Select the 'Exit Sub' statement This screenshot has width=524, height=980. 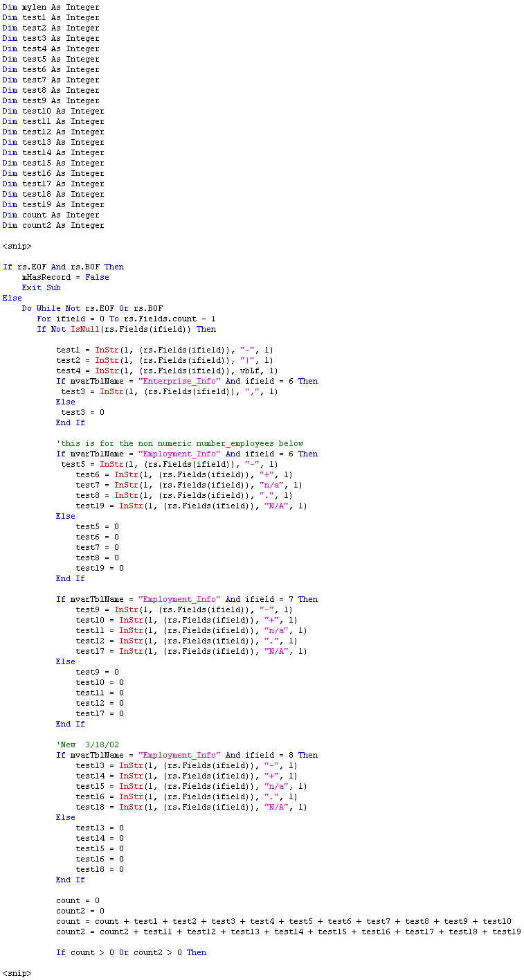[x=41, y=287]
